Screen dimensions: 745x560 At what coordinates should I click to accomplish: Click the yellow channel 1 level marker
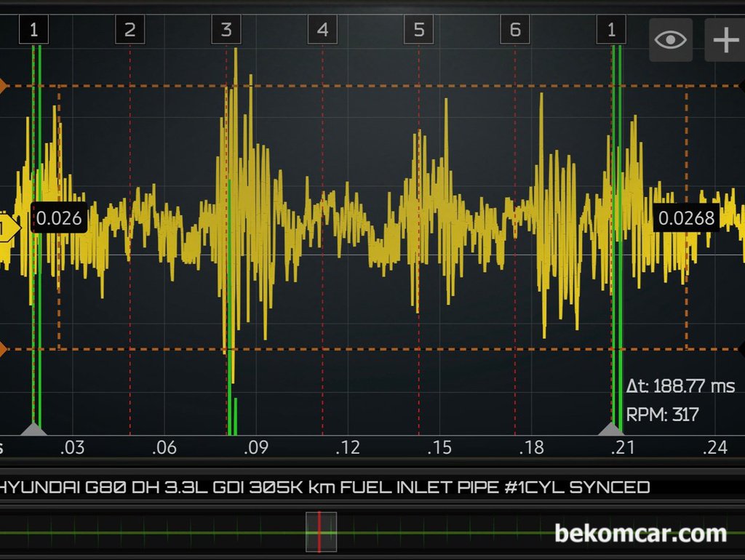[x=7, y=228]
